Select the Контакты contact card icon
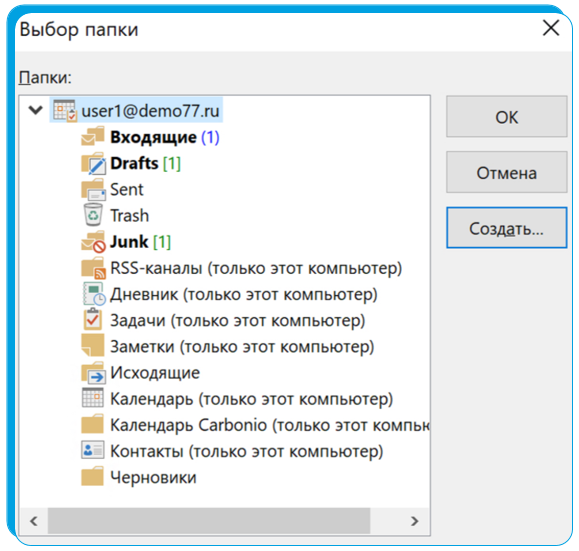This screenshot has height=551, width=579. pos(92,450)
